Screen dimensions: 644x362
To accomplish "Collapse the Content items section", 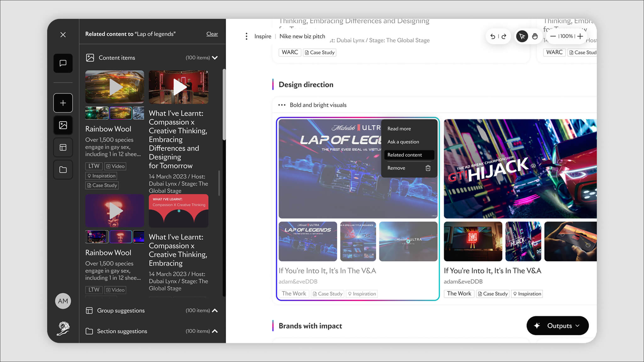I will pos(215,58).
